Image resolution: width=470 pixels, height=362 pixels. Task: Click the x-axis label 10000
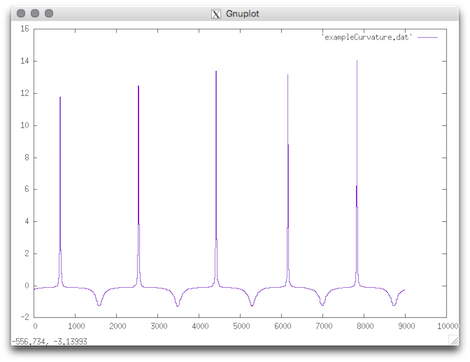(x=448, y=326)
